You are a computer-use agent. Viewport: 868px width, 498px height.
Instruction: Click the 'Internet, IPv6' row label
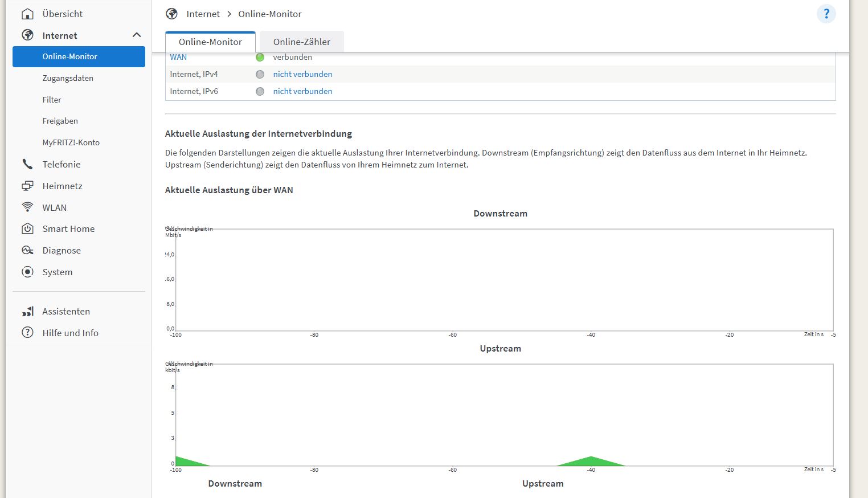point(194,91)
